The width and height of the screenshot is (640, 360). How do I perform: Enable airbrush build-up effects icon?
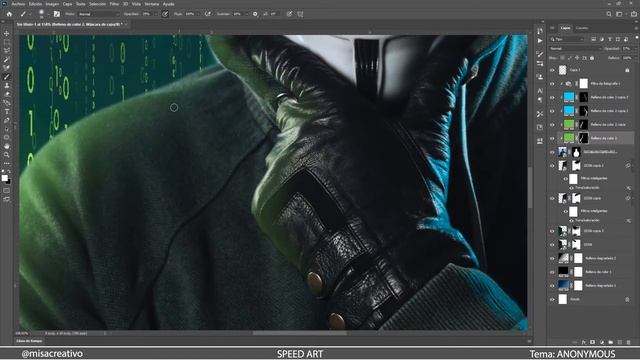coord(208,14)
